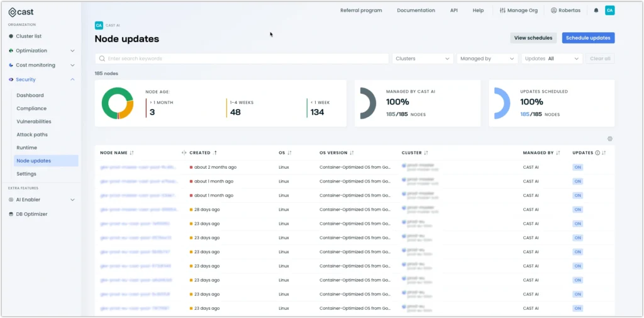
Task: Open table column settings gear icon
Action: point(610,139)
